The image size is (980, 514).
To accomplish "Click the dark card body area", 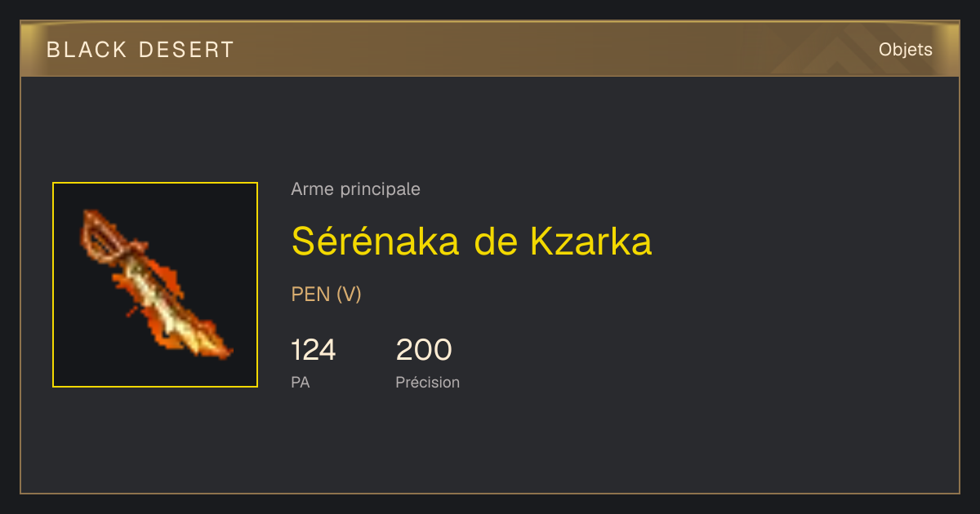I will (x=490, y=285).
